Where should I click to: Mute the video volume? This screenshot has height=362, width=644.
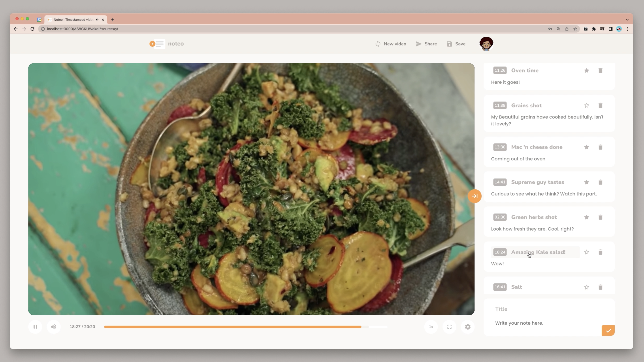(x=53, y=327)
